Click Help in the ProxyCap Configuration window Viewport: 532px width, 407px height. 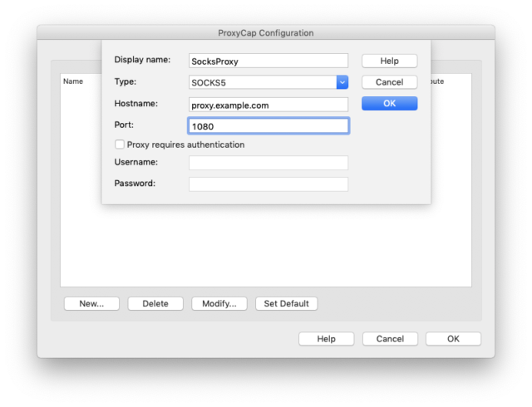coord(327,339)
